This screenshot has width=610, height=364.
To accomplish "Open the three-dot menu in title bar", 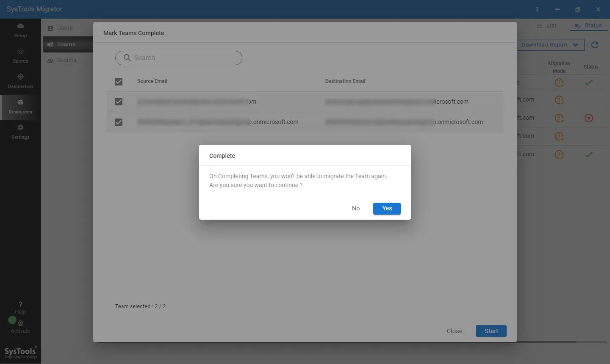I will tap(537, 9).
